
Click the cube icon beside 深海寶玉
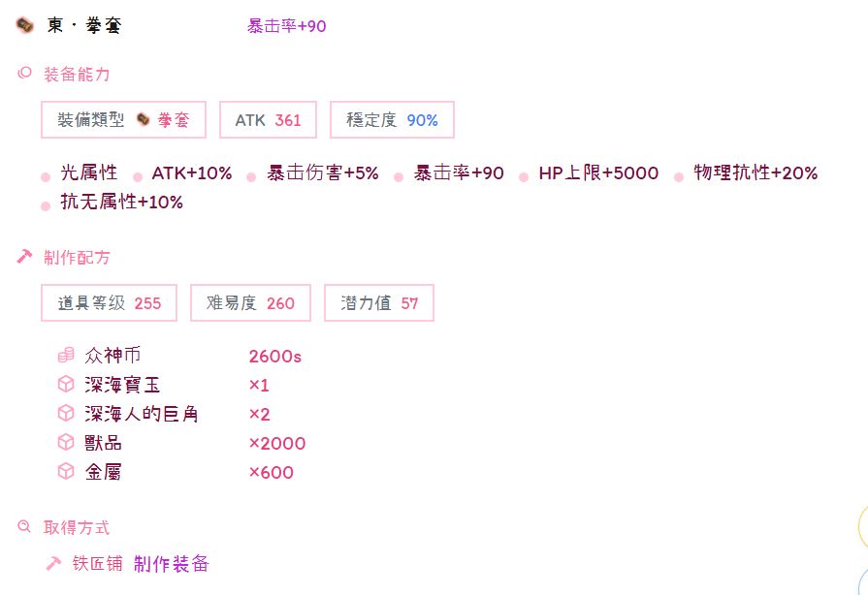click(x=66, y=385)
